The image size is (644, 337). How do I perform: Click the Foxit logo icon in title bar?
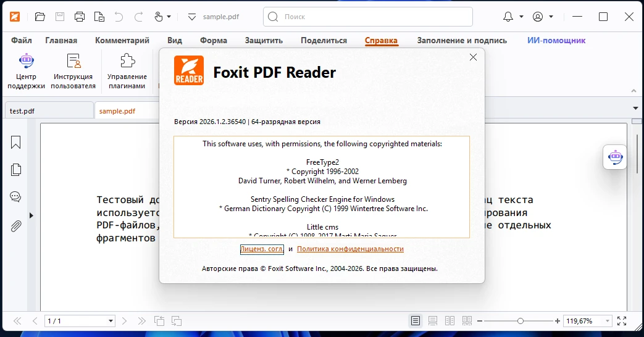tap(15, 17)
